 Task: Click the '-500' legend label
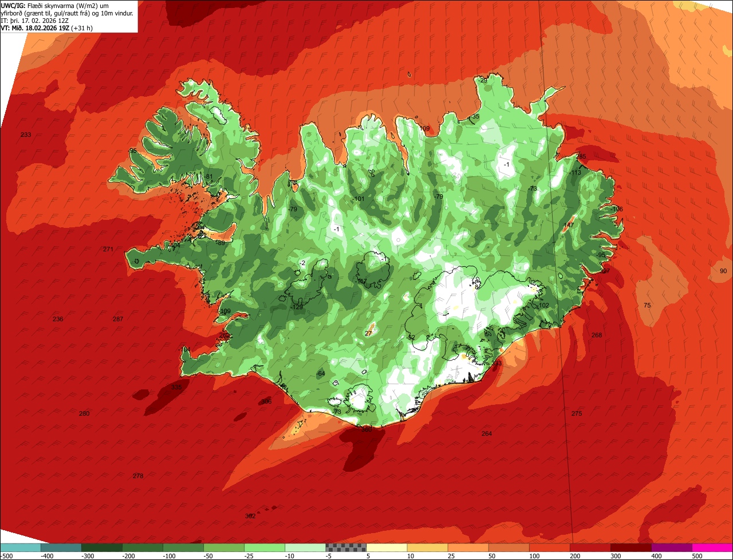click(x=6, y=556)
